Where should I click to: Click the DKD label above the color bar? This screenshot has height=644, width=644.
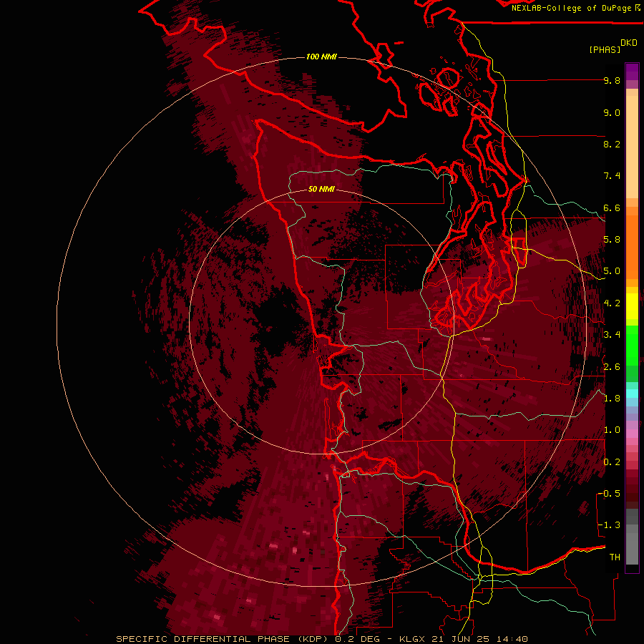coord(629,43)
